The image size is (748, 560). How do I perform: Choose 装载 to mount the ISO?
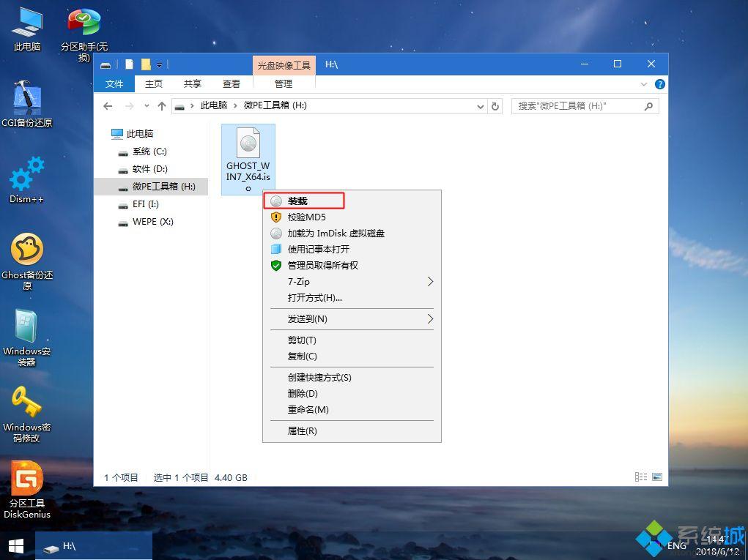pyautogui.click(x=296, y=201)
